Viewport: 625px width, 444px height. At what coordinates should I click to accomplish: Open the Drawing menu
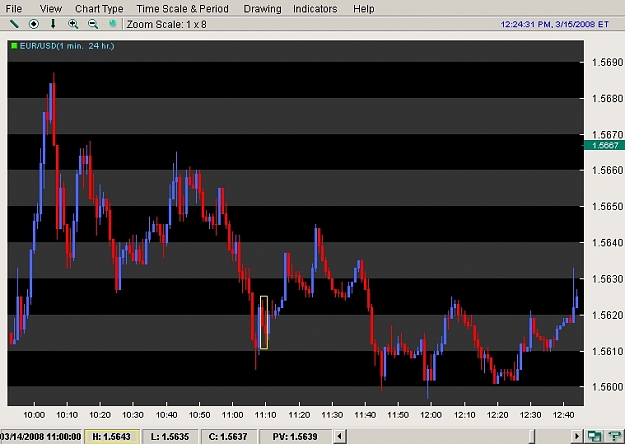262,9
